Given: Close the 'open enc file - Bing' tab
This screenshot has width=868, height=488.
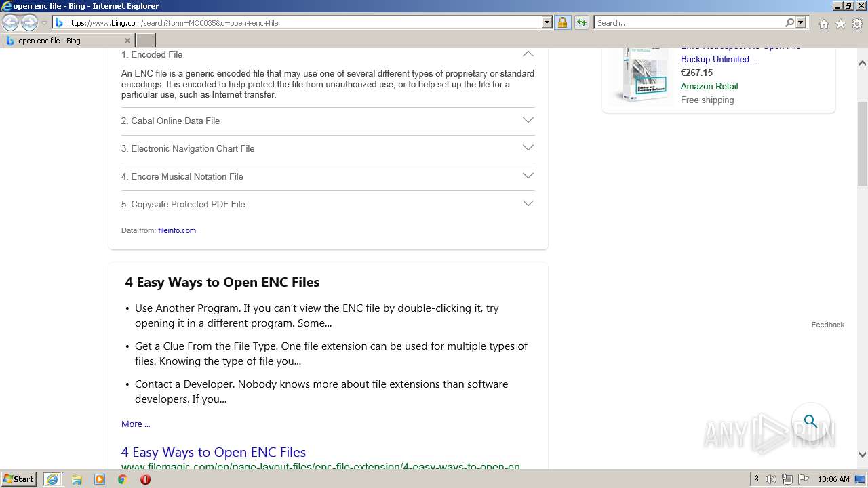Looking at the screenshot, I should (x=127, y=41).
